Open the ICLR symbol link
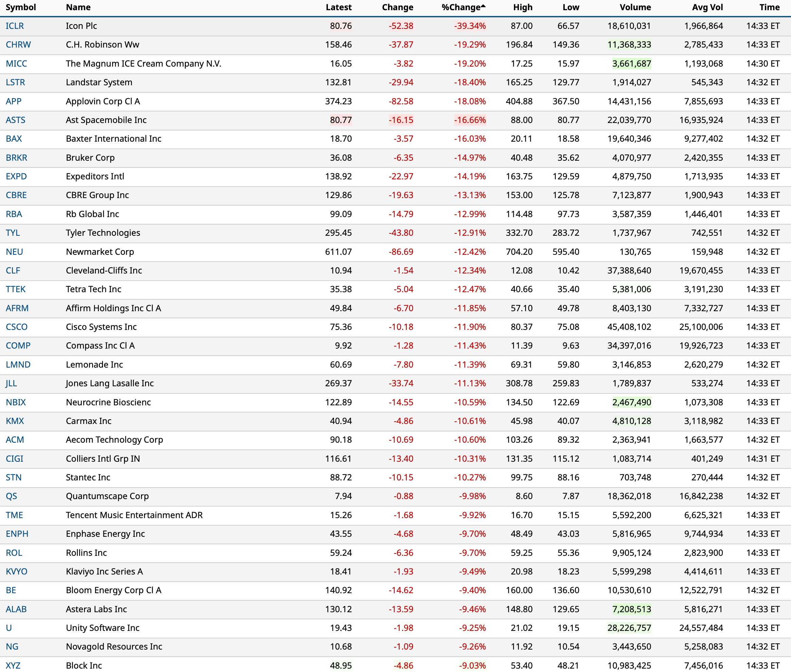This screenshot has width=791, height=672. [15, 26]
